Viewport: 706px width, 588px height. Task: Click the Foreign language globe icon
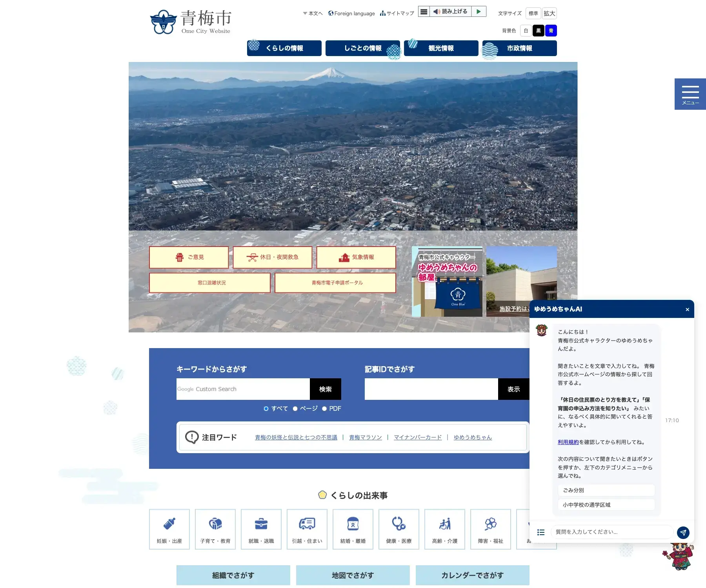point(331,13)
